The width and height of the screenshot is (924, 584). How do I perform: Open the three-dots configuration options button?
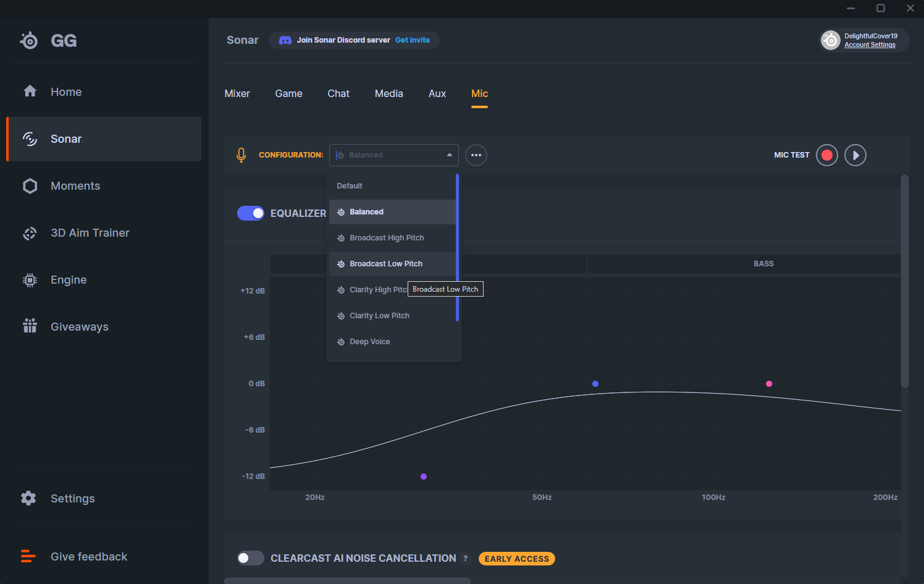(x=476, y=155)
